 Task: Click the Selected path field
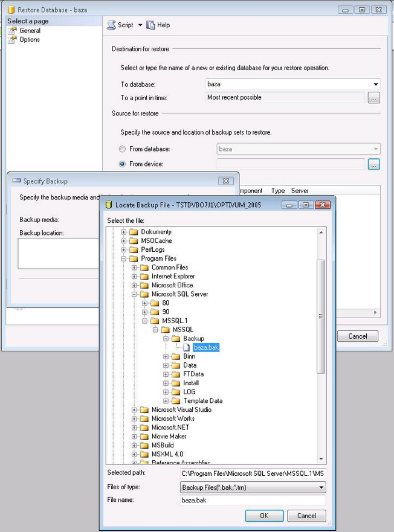(x=253, y=473)
